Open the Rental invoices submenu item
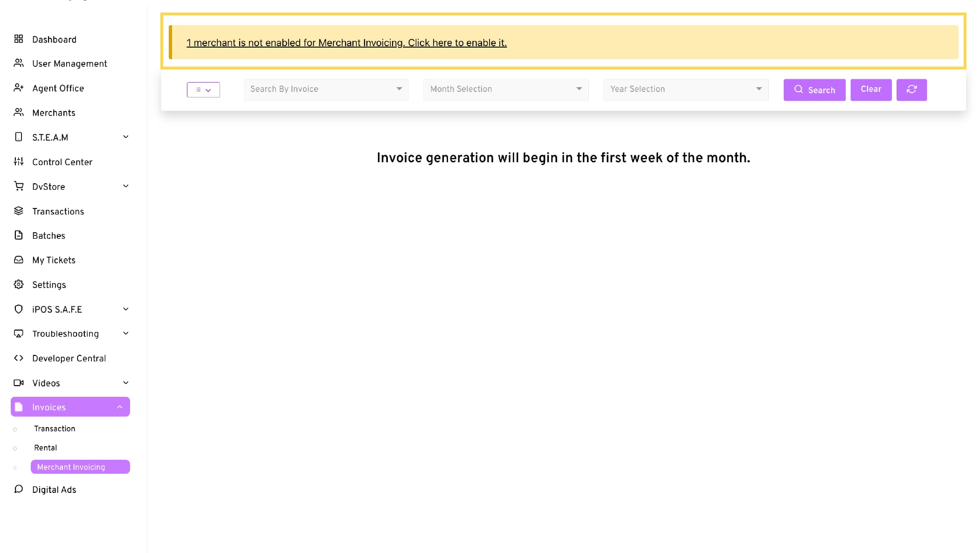The height and width of the screenshot is (553, 980). click(46, 448)
